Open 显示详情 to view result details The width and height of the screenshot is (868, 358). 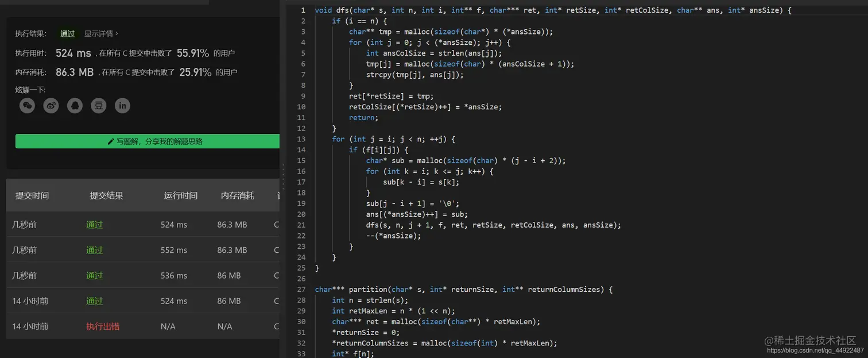pyautogui.click(x=101, y=33)
